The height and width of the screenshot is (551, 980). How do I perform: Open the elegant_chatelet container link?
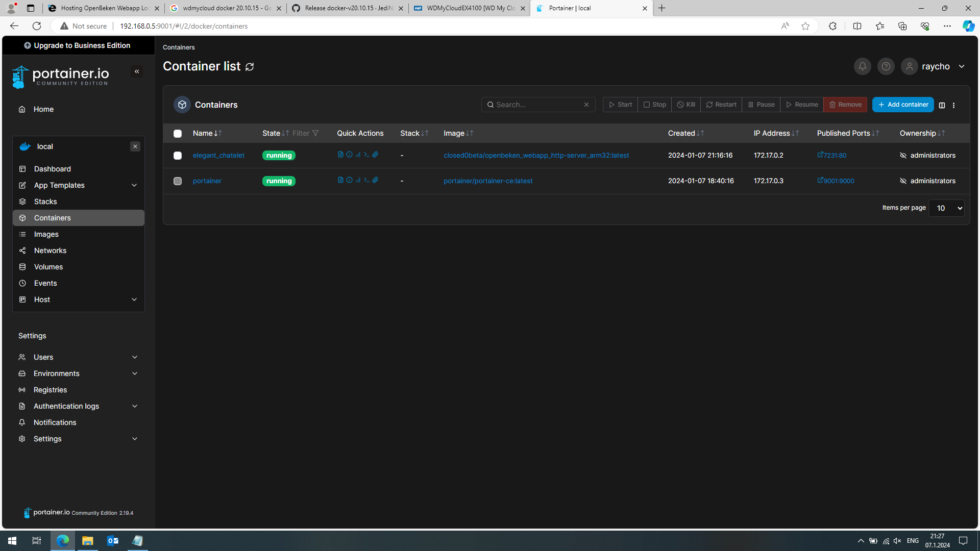218,155
